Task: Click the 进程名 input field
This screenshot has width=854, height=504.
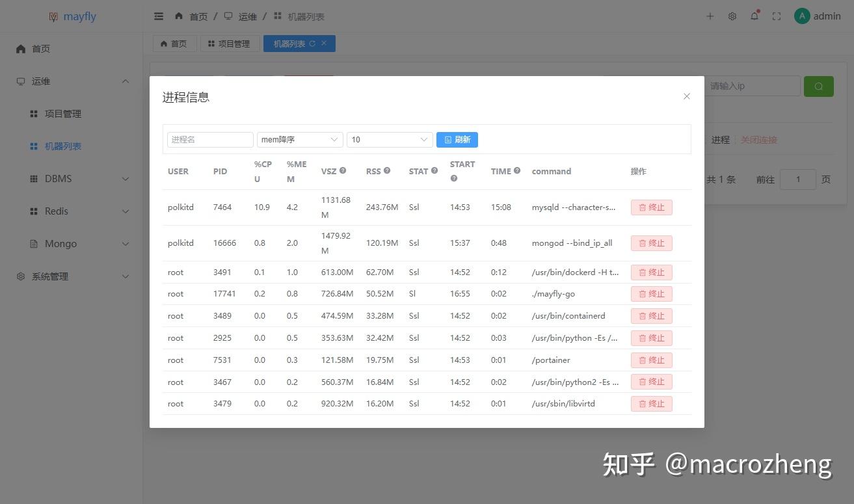Action: (209, 139)
